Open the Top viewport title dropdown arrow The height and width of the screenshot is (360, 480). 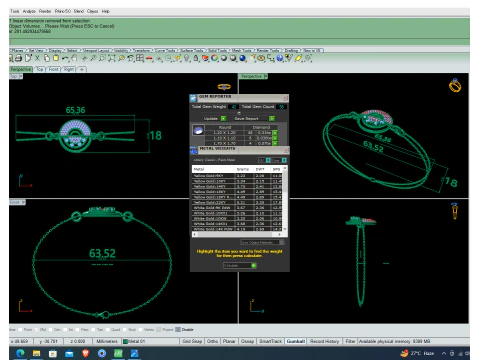tap(21, 76)
